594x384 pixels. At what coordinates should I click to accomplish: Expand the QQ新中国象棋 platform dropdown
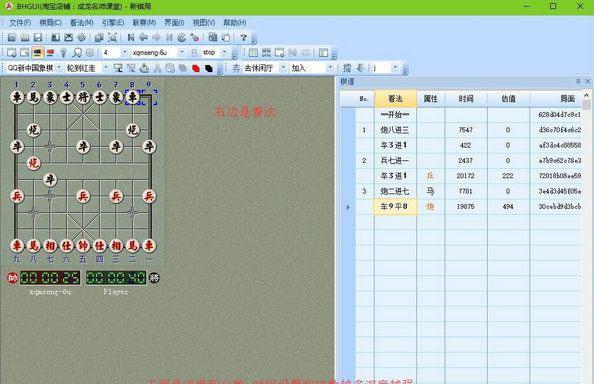click(59, 68)
